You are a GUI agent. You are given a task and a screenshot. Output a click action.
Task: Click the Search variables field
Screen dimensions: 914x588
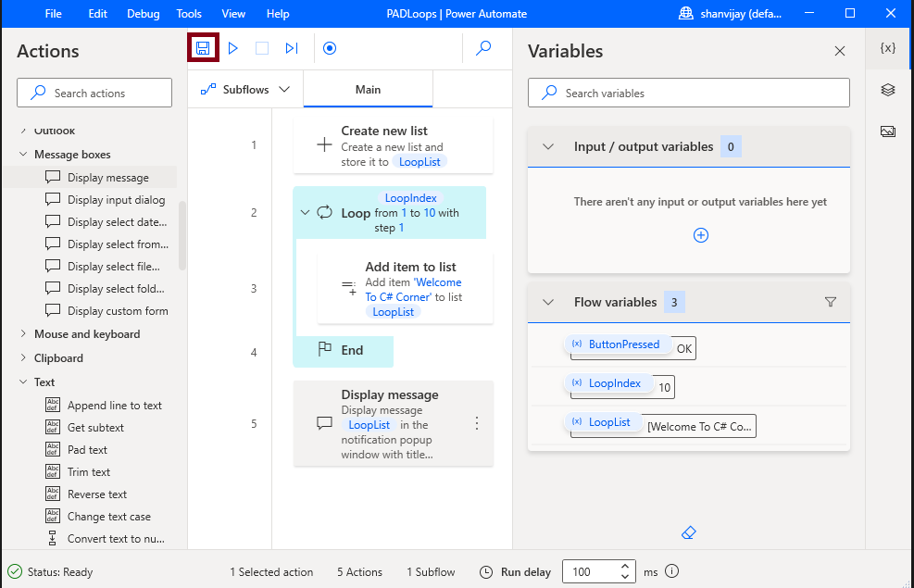(x=688, y=93)
